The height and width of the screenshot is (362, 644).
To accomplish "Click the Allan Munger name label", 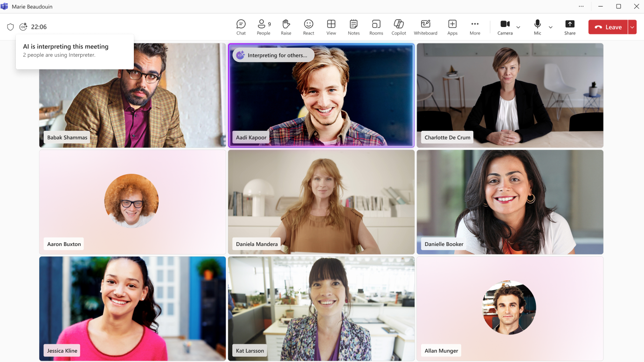I will point(441,350).
